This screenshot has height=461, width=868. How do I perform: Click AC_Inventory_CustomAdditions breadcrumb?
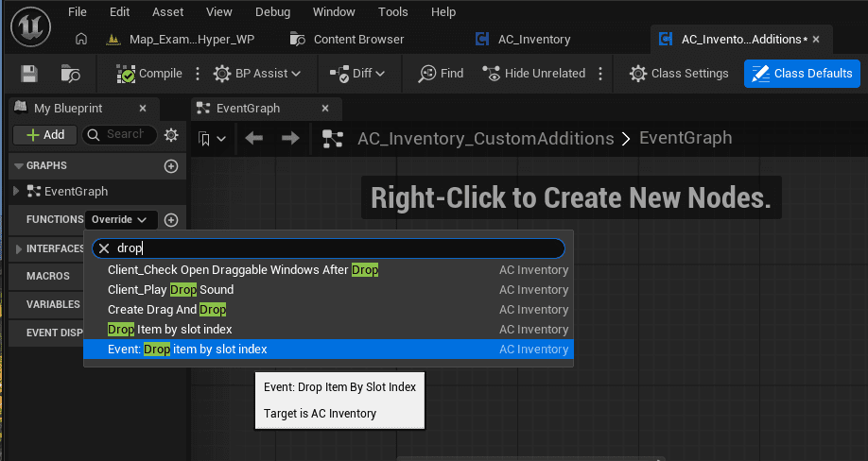click(x=485, y=138)
